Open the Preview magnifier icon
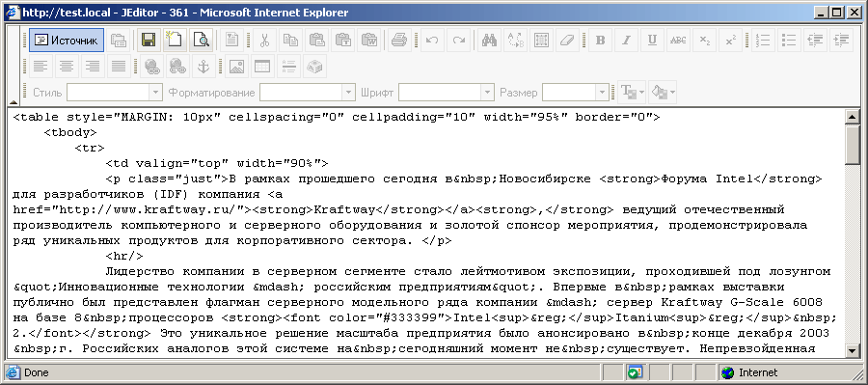Screen dimensions: 868x385 point(201,41)
